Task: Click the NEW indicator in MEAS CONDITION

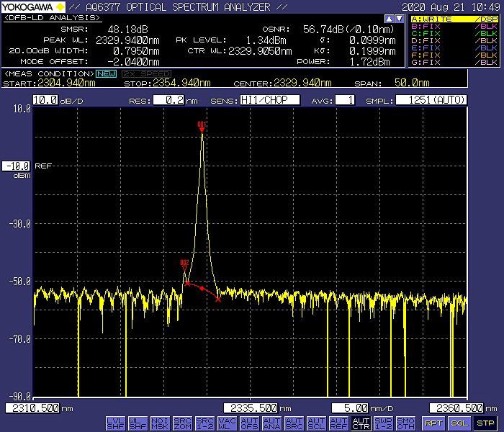Action: [106, 74]
